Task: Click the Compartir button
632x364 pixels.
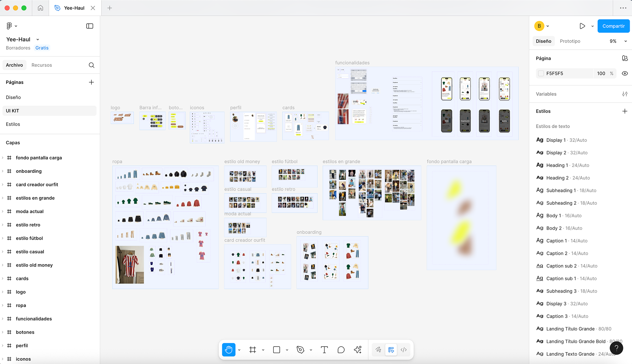Action: click(614, 26)
